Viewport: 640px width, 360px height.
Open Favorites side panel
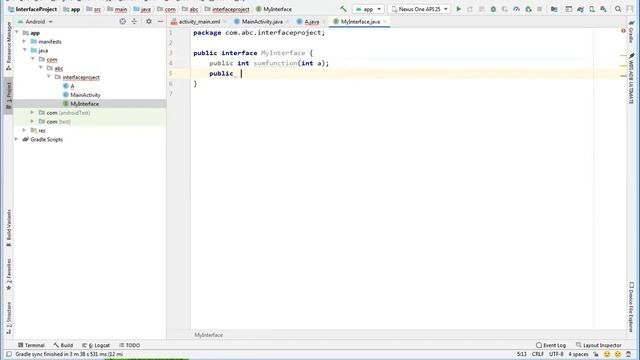[x=9, y=274]
